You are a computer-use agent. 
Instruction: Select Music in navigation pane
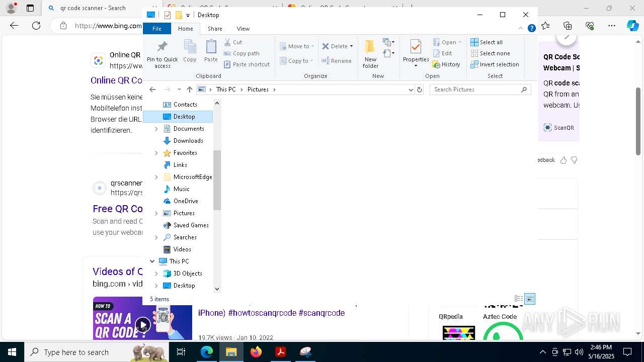[177, 189]
